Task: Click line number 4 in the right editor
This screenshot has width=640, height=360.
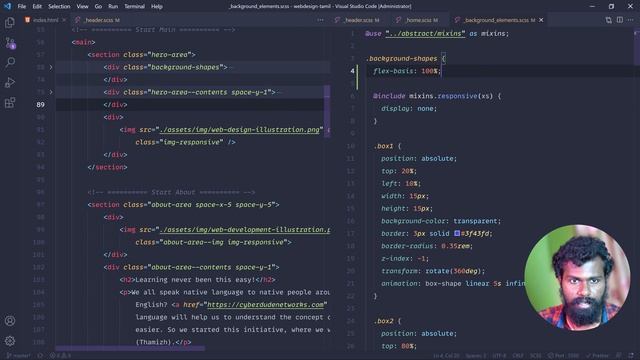Action: pyautogui.click(x=352, y=71)
